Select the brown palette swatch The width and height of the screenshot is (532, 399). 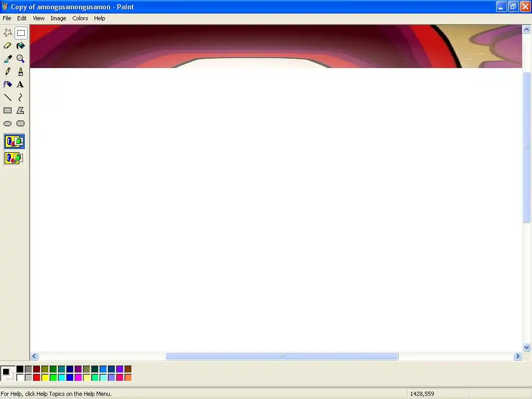coord(128,369)
